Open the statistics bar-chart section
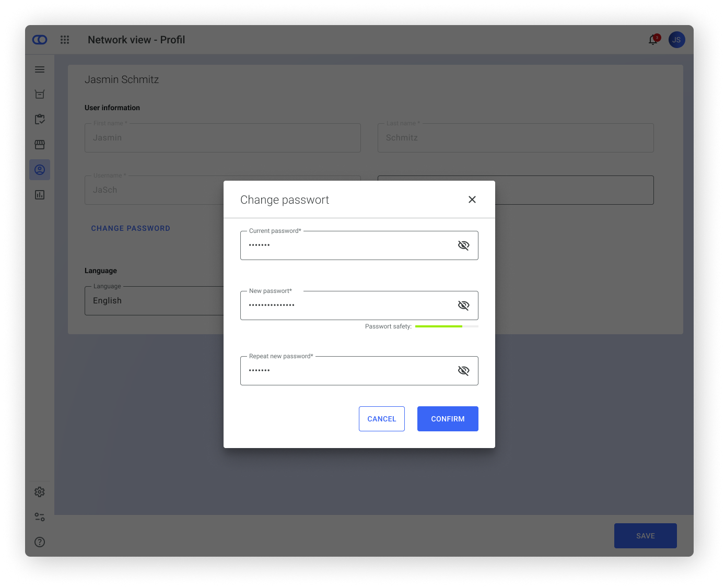Screen dimensions: 725x588 coord(40,194)
